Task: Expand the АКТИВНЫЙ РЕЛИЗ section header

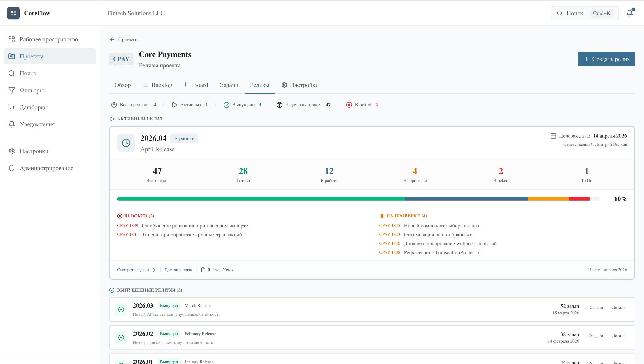Action: point(140,119)
